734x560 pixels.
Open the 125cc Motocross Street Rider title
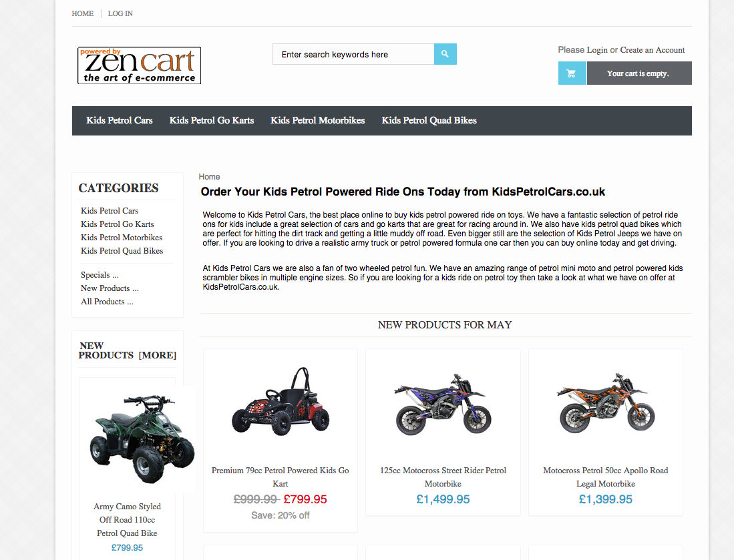(443, 477)
